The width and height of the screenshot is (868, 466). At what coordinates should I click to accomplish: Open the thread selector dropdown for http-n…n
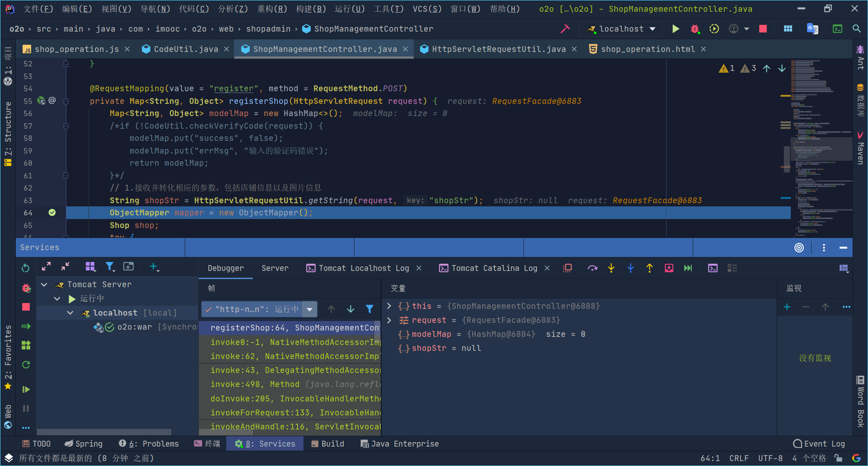pos(309,309)
